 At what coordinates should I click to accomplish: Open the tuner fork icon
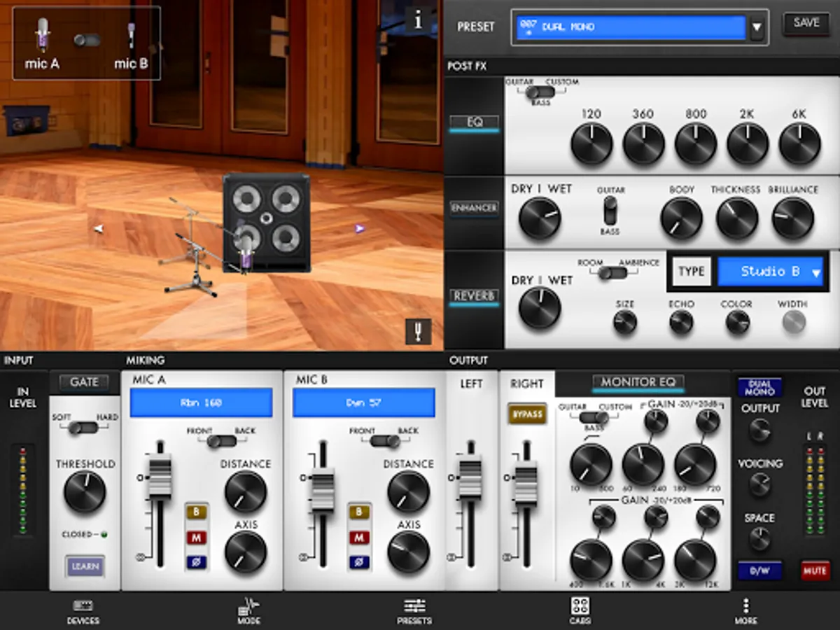pyautogui.click(x=419, y=331)
